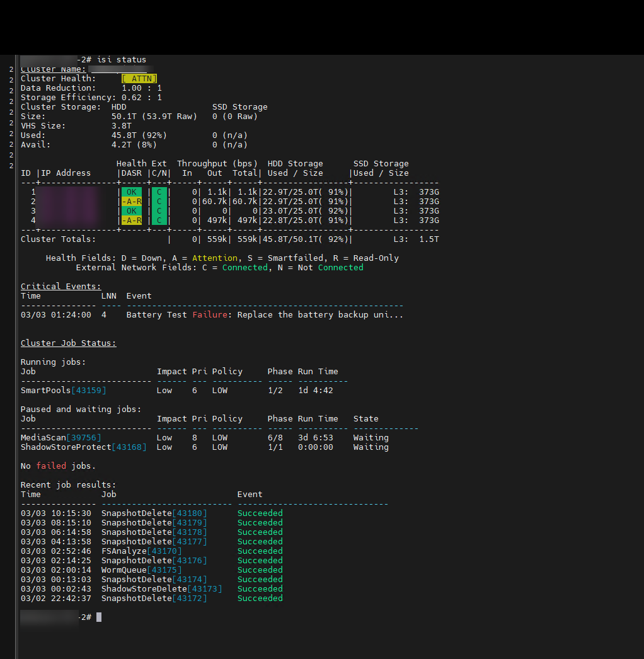
Task: Click the SnapshotDelete[43180] job result
Action: click(x=154, y=513)
